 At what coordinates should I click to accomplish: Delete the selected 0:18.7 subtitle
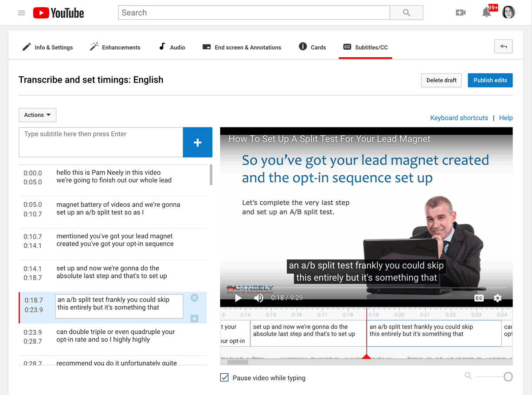tap(194, 298)
